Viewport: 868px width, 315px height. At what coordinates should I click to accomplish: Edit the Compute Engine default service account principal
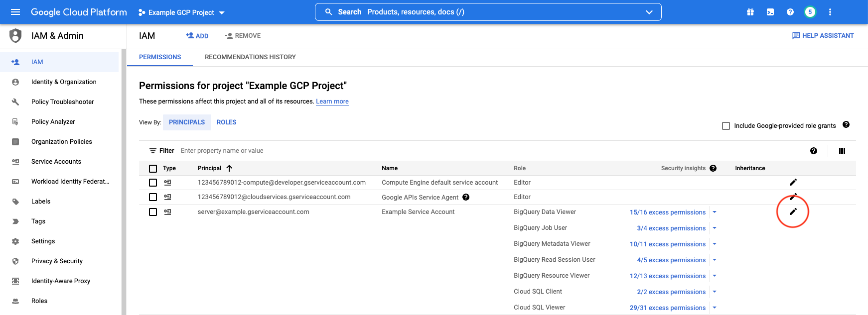pyautogui.click(x=793, y=182)
